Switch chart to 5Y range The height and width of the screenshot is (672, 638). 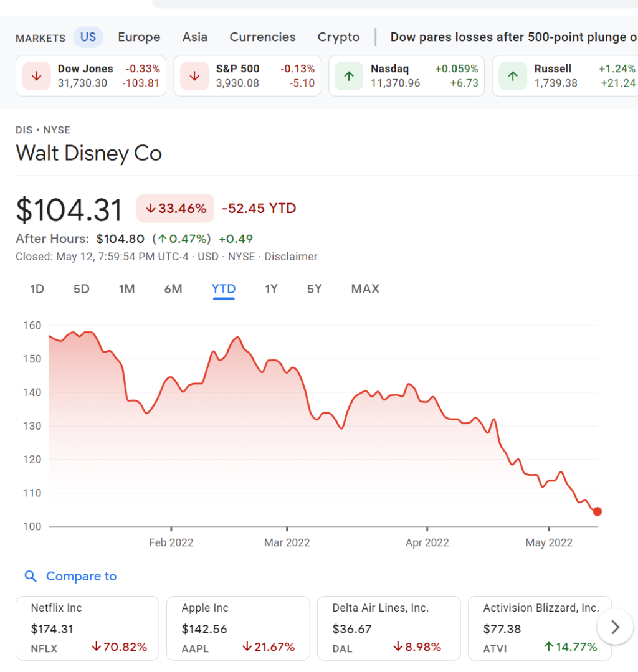(x=314, y=289)
